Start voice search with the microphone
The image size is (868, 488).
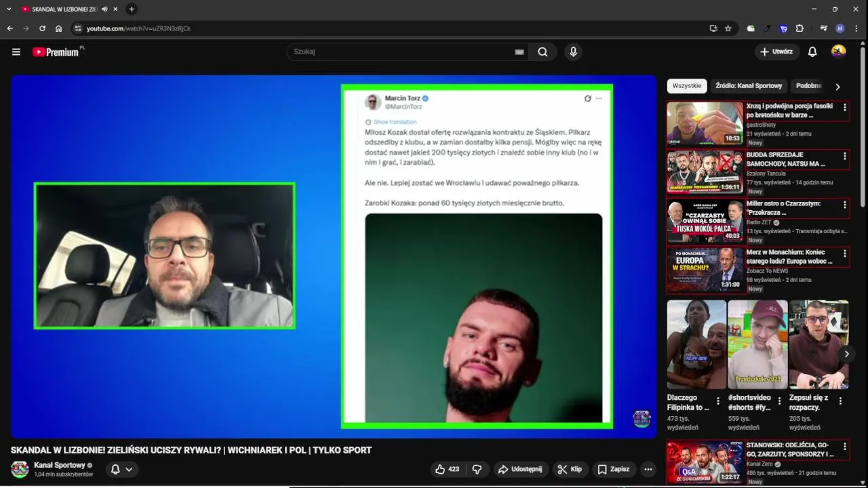tap(574, 52)
